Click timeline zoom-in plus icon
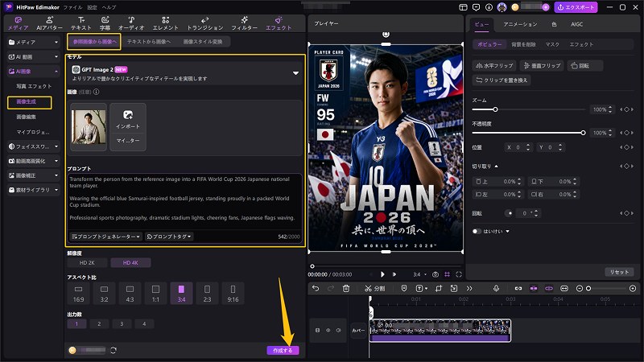 (633, 289)
